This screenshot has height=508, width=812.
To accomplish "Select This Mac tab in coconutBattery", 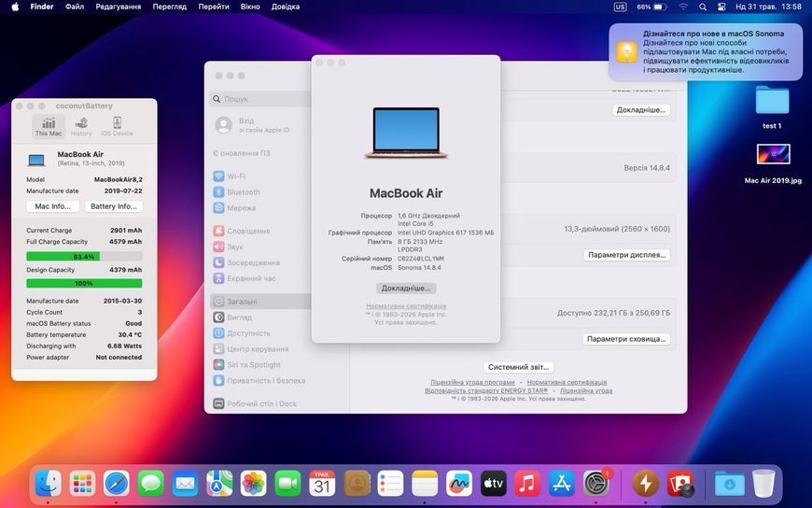I will pyautogui.click(x=49, y=126).
